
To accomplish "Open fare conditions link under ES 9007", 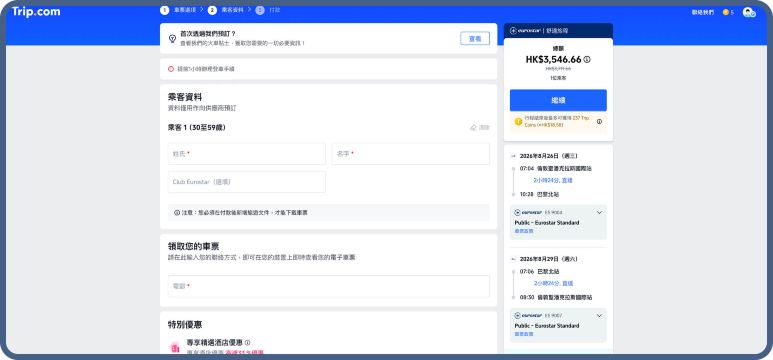I will tap(524, 334).
